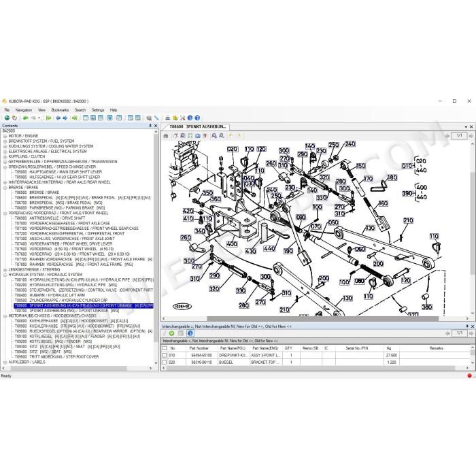Click the first window layout icon in toolbar
Image resolution: width=476 pixels, height=476 pixels.
pos(86,118)
